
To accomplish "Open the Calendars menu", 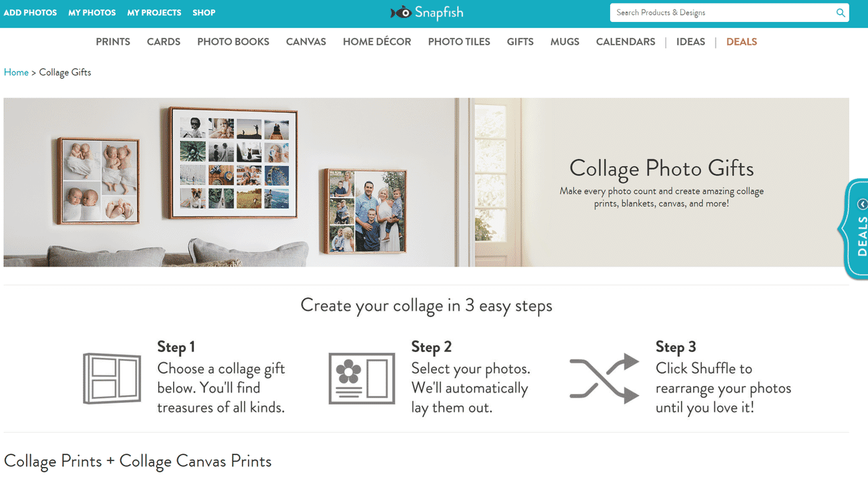I will coord(625,41).
